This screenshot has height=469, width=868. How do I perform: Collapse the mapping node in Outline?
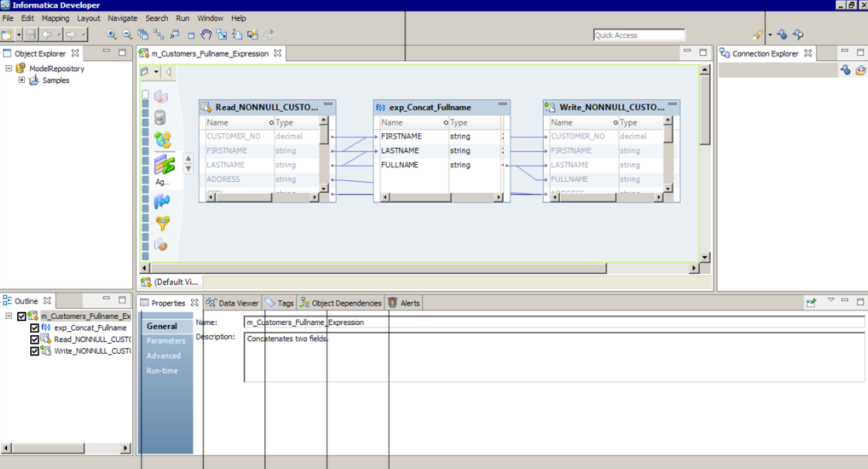click(x=9, y=316)
